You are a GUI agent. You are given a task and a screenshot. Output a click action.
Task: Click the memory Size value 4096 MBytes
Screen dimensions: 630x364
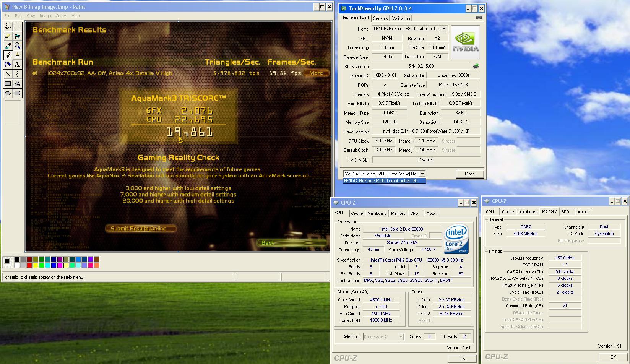coord(526,234)
